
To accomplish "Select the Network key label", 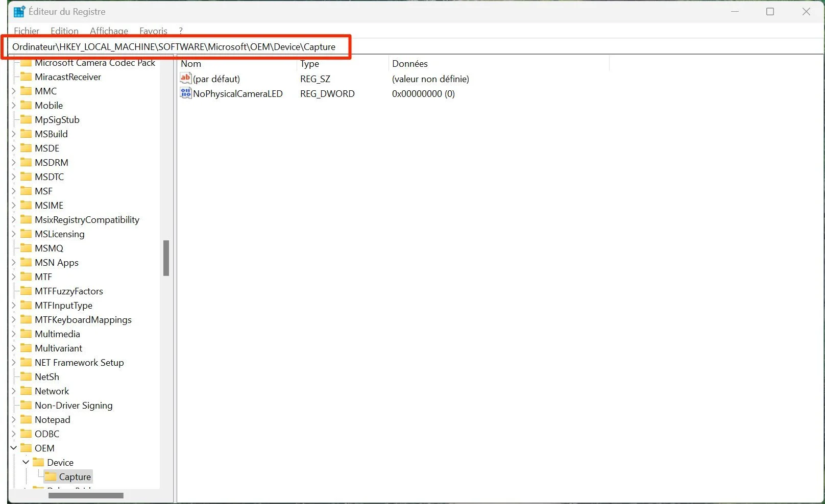I will click(x=52, y=391).
